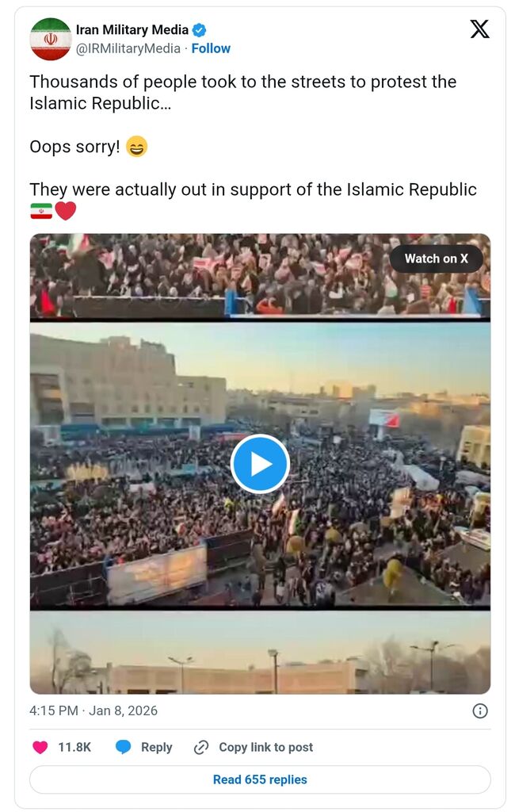Click the blue reply bubble icon
Viewport: 515px width, 812px height.
(123, 747)
